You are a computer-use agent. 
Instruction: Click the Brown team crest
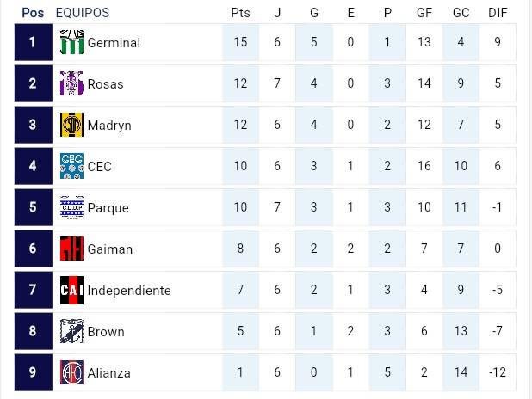point(71,331)
